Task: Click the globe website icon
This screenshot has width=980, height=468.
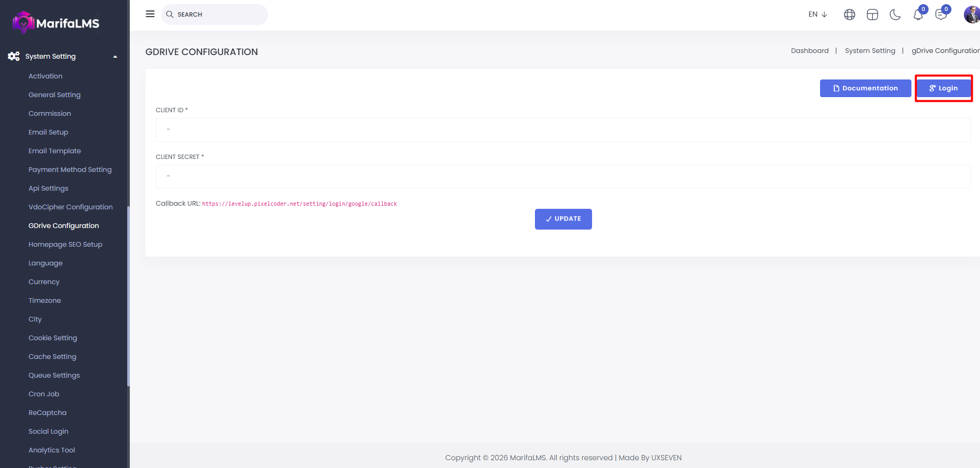Action: (x=849, y=15)
